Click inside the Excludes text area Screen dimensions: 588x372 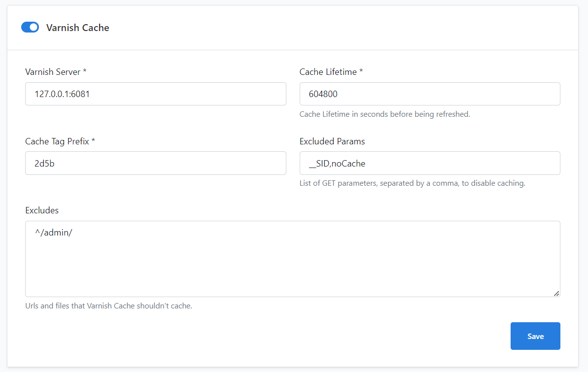click(292, 259)
